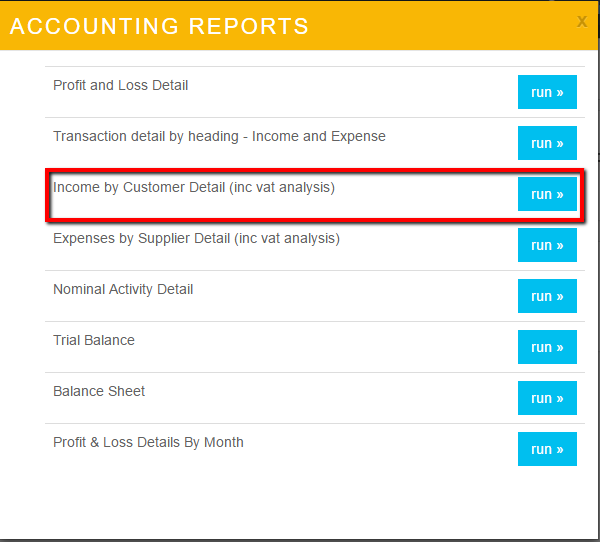Viewport: 600px width, 542px height.
Task: Run Transaction detail by heading report
Action: (547, 143)
